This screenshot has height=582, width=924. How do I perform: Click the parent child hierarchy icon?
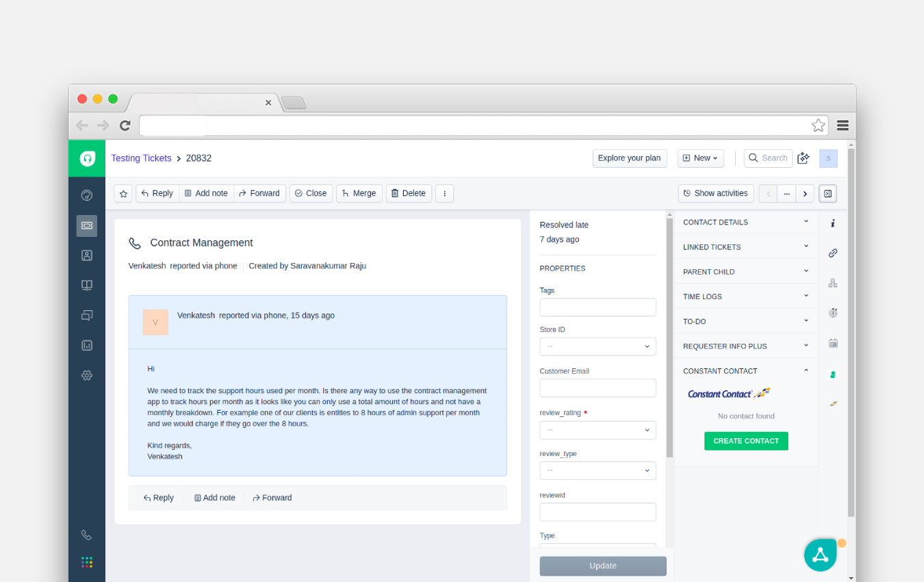point(833,283)
